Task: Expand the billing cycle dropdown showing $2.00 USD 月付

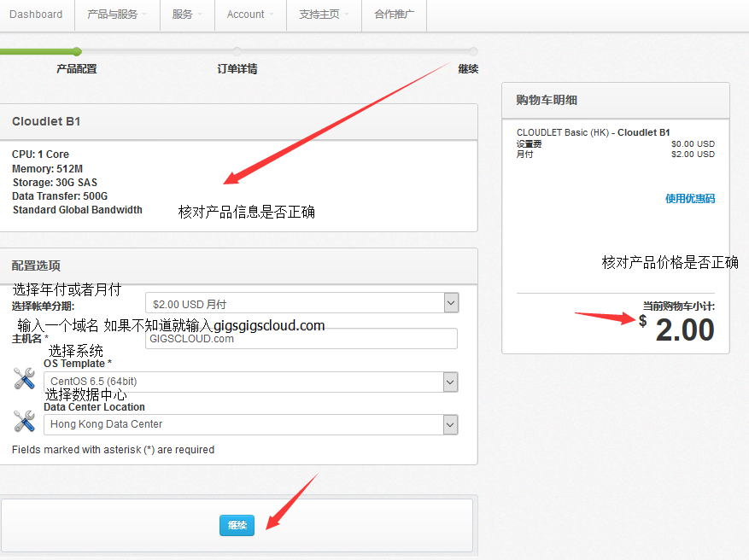Action: 301,303
